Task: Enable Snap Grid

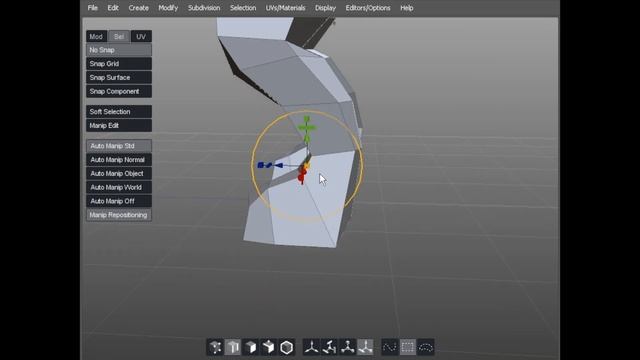Action: point(119,64)
